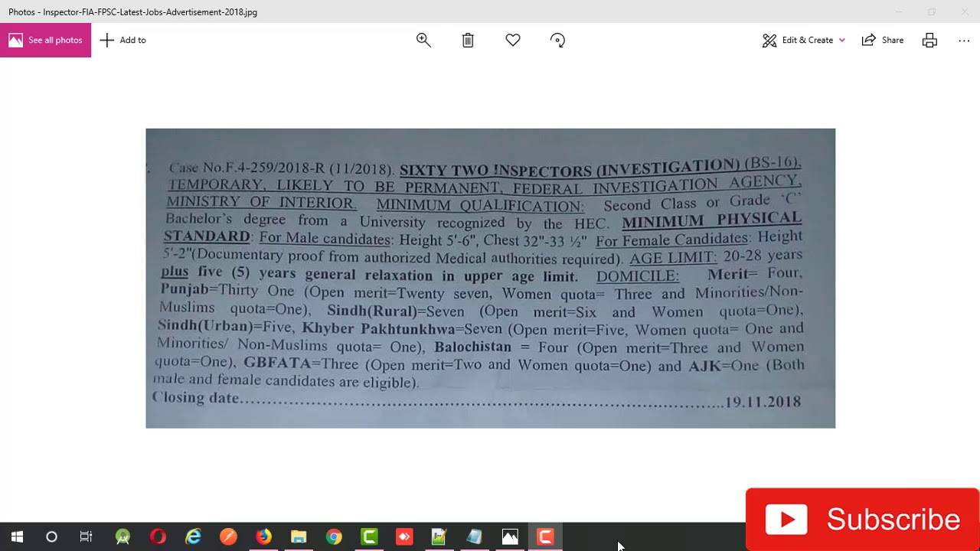This screenshot has width=980, height=551.
Task: Open Google Chrome from the taskbar
Action: [x=334, y=537]
